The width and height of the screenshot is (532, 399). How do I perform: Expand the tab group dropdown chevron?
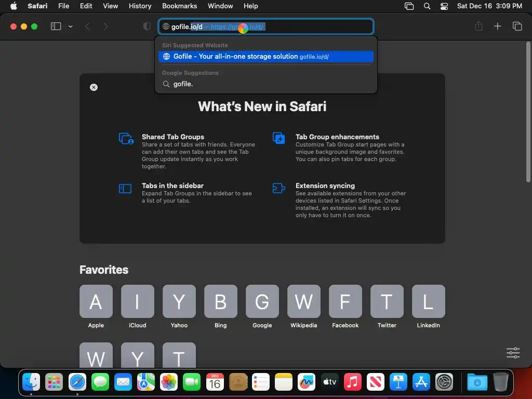(x=70, y=26)
